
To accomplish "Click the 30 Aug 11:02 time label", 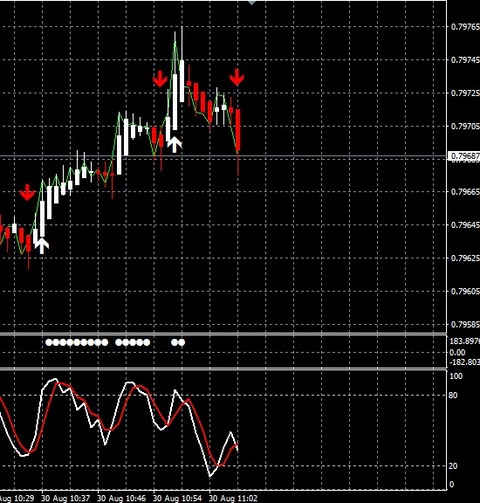I will point(233,498).
